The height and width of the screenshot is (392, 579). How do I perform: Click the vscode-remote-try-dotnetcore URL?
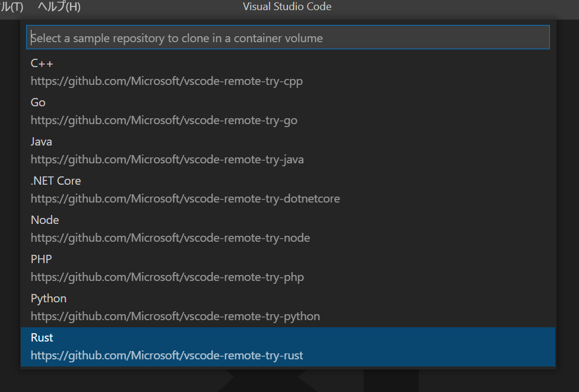(x=185, y=199)
